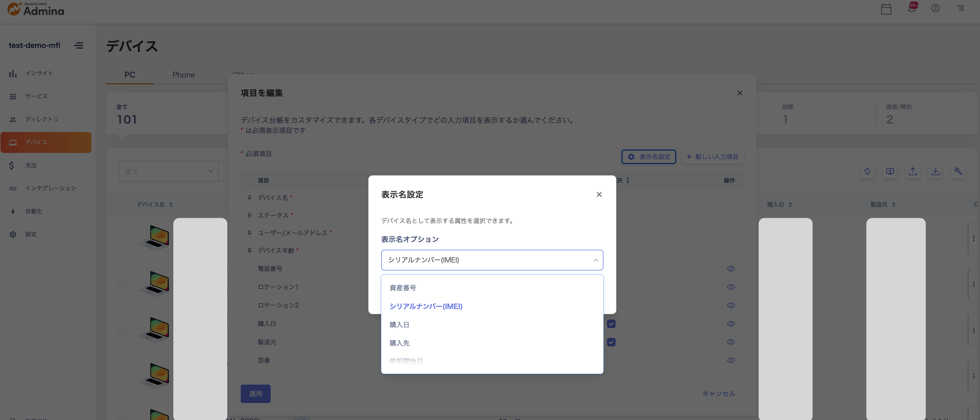Collapse the sidebar next to test-demo-mfi
The width and height of the screenshot is (980, 420).
[79, 46]
